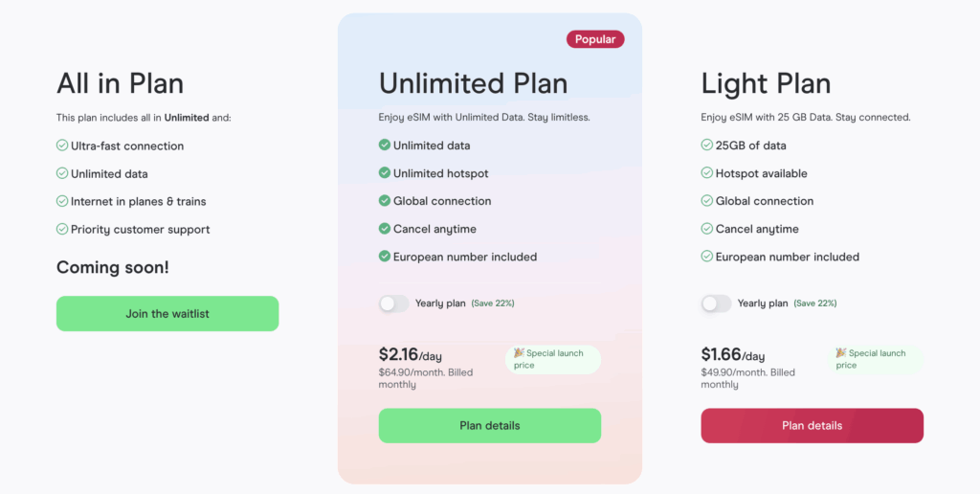The image size is (980, 494).
Task: Click the checkmark icon beside 25GB of data
Action: (x=707, y=146)
